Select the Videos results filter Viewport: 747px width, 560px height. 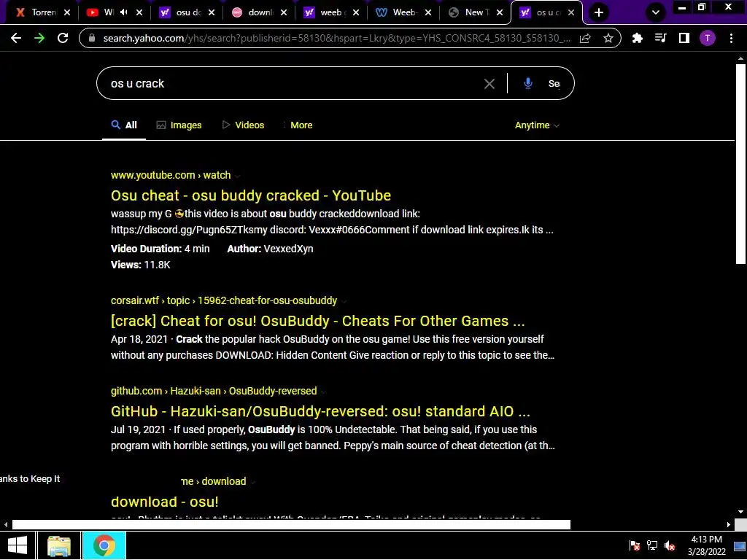click(x=243, y=125)
